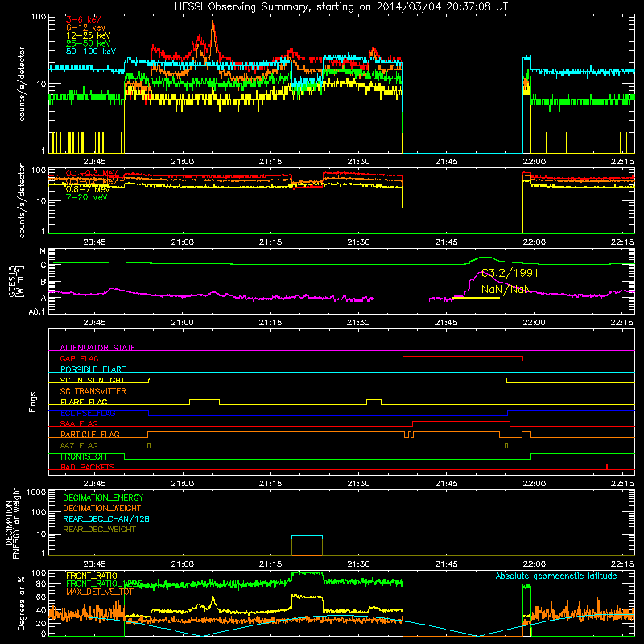Select the 3-6 keV legend label

click(84, 19)
